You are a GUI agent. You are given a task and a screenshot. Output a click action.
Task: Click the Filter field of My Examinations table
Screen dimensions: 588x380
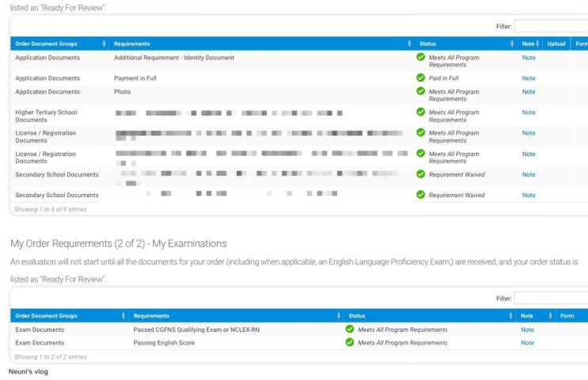pos(551,298)
